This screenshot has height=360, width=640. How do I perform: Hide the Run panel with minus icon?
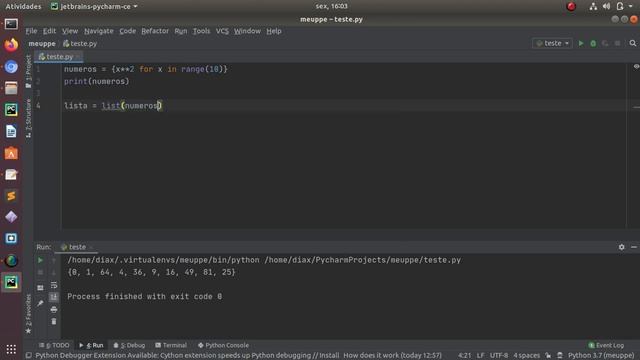(633, 247)
